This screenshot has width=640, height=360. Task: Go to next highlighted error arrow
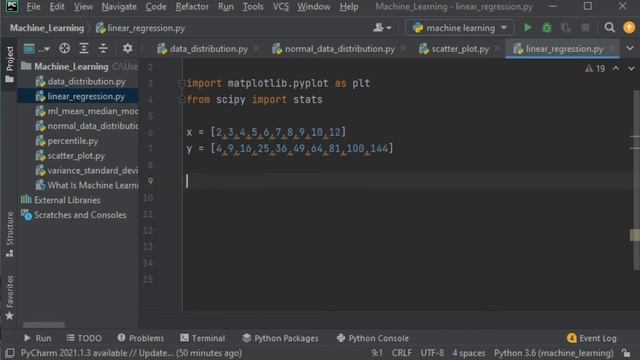631,69
